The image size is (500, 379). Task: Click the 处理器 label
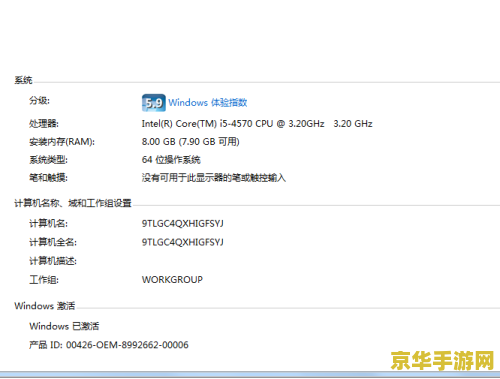(x=44, y=124)
